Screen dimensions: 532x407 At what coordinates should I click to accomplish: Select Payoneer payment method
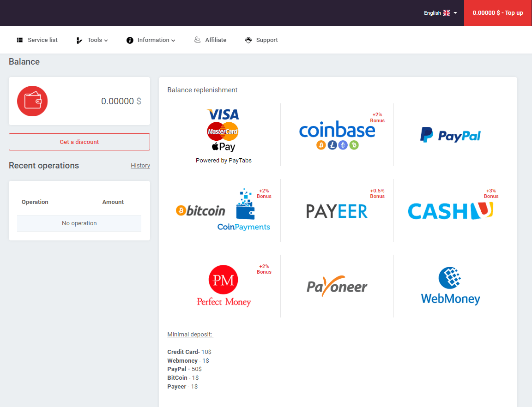click(x=337, y=286)
